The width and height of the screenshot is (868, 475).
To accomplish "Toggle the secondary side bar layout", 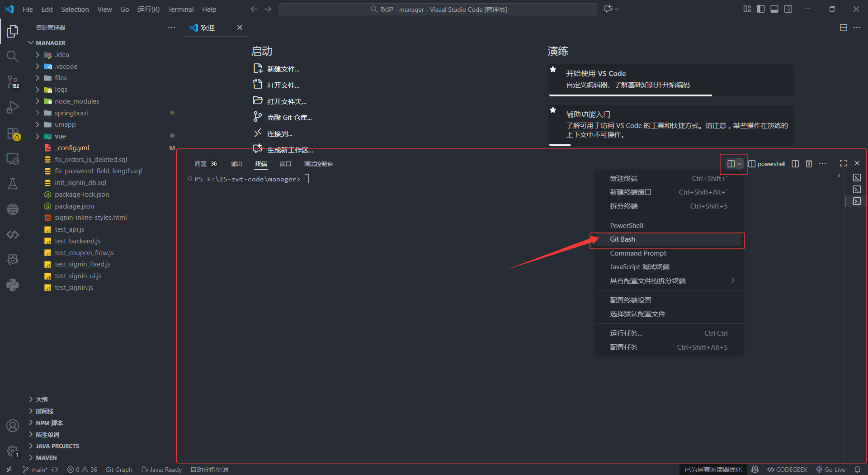I will [788, 9].
